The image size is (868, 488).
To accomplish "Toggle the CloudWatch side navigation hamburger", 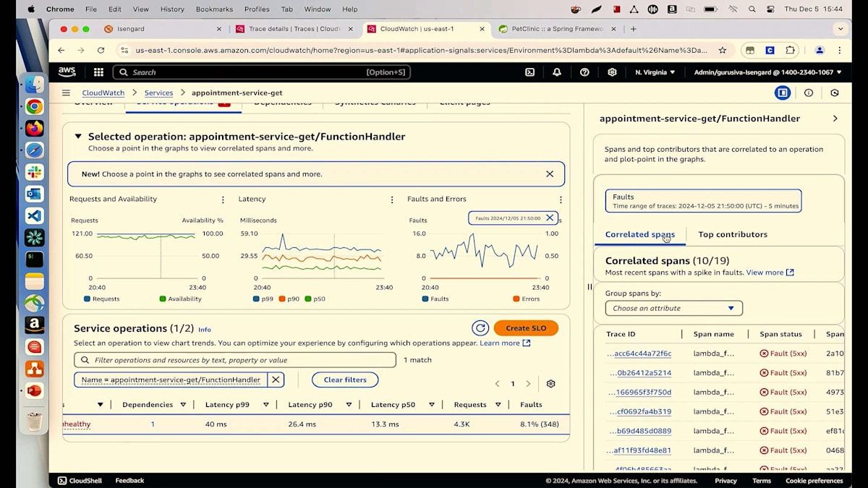I will pos(66,93).
